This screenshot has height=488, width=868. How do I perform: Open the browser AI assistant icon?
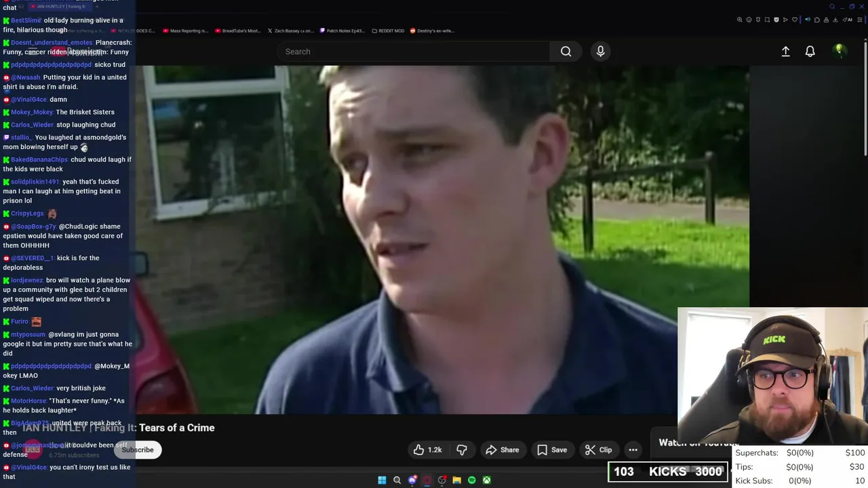pos(848,20)
